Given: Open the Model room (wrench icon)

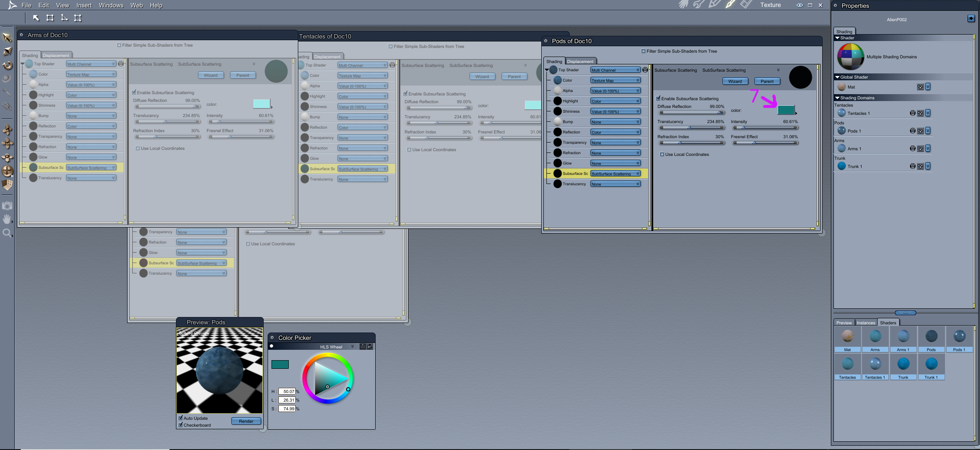Looking at the screenshot, I should pyautogui.click(x=699, y=5).
